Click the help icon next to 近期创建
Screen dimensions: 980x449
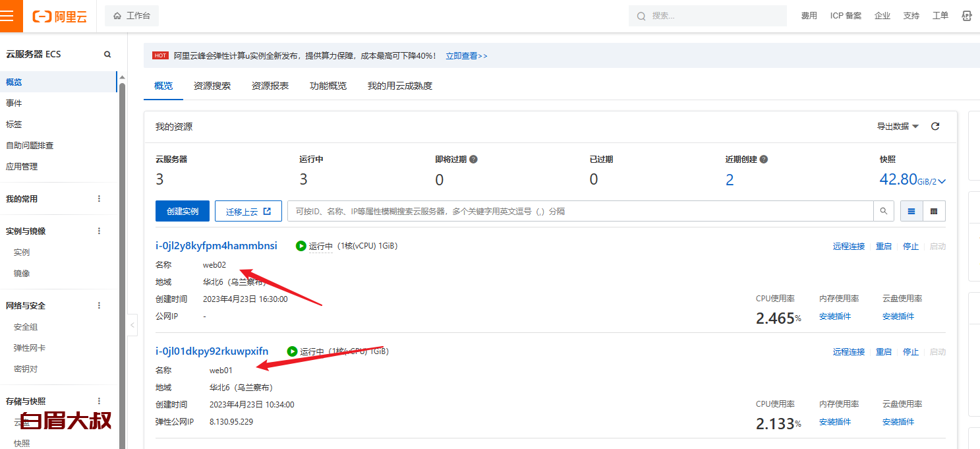click(764, 160)
